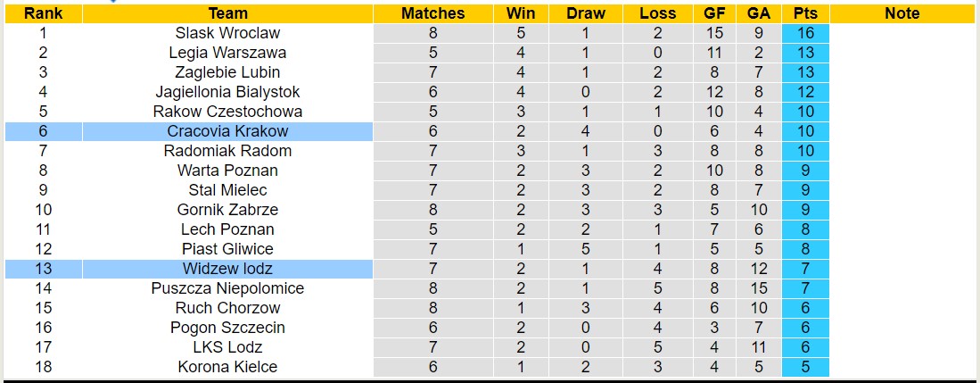Screen dimensions: 980x383
Task: Click the GF column header
Action: click(713, 13)
